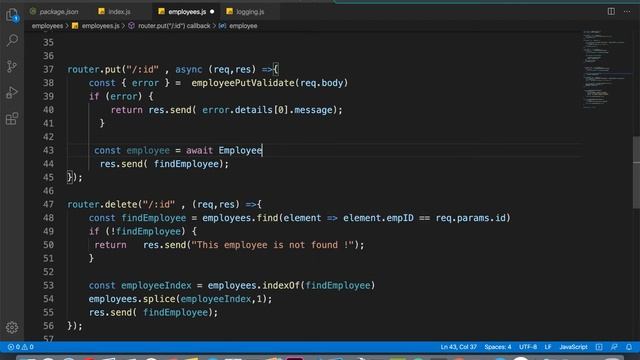This screenshot has height=360, width=640.
Task: Click employees.indexOf on line 53
Action: pos(253,285)
